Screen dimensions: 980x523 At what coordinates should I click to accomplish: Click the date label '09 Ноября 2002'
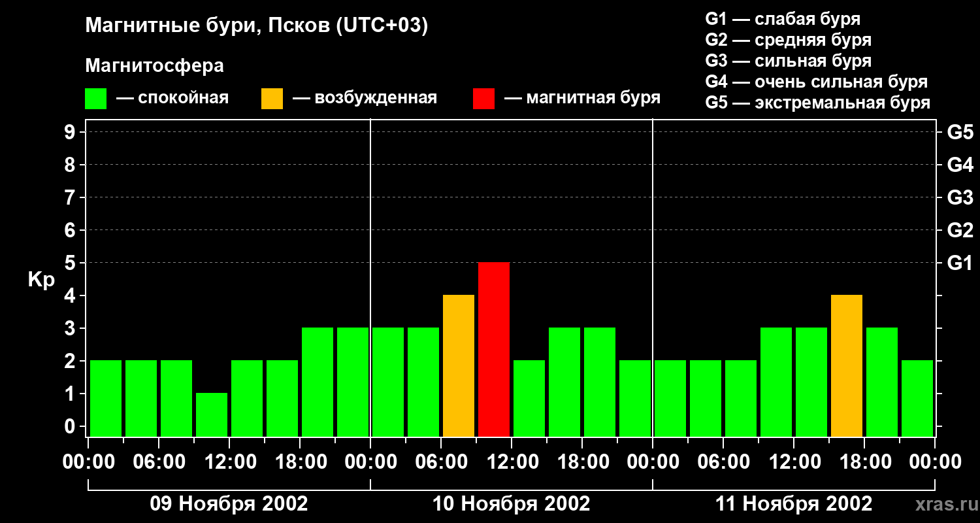[x=229, y=503]
